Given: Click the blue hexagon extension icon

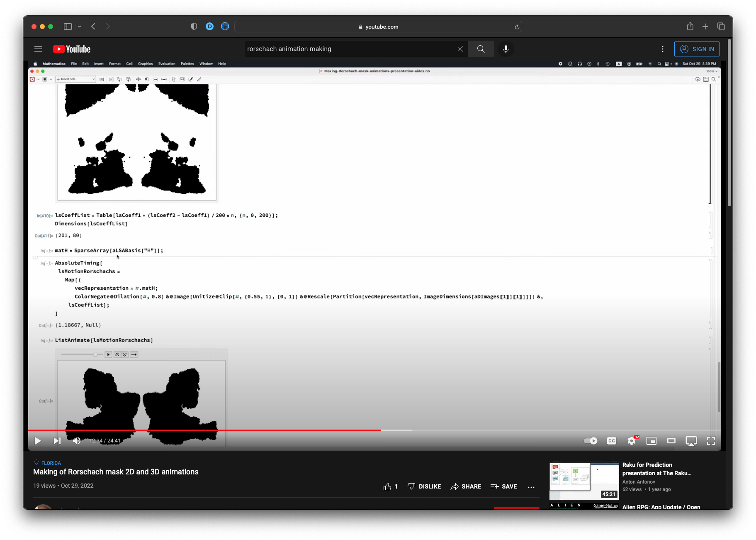Looking at the screenshot, I should [225, 27].
